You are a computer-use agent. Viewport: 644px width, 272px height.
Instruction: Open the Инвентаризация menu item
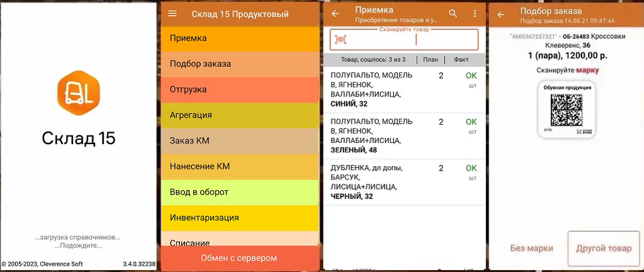[x=240, y=218]
